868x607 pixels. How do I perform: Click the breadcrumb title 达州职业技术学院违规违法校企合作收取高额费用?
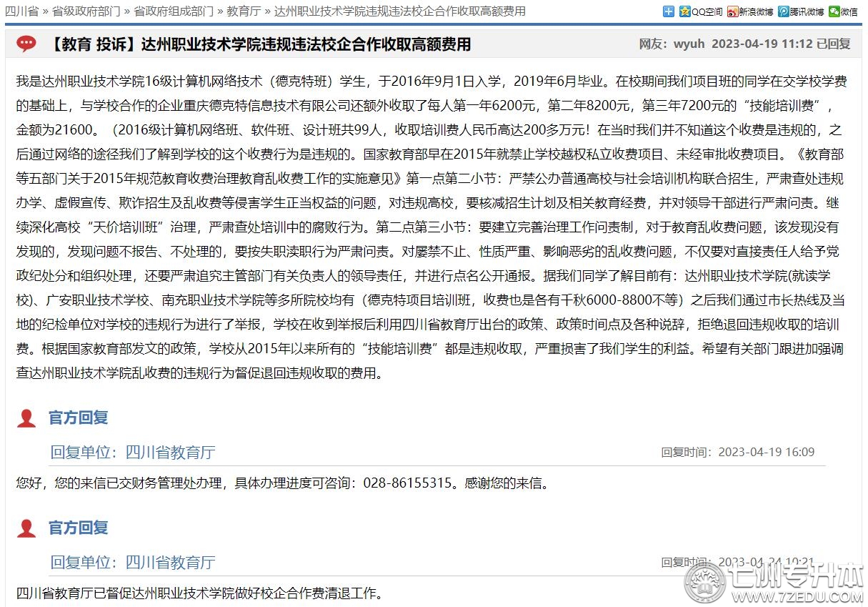click(x=399, y=11)
